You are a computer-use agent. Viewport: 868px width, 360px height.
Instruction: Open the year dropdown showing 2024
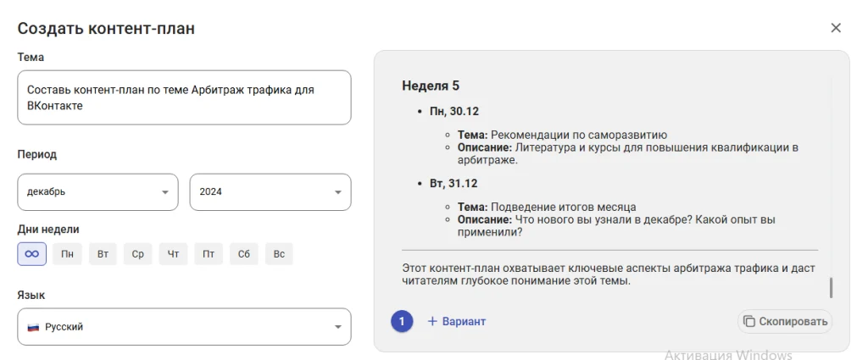(270, 192)
